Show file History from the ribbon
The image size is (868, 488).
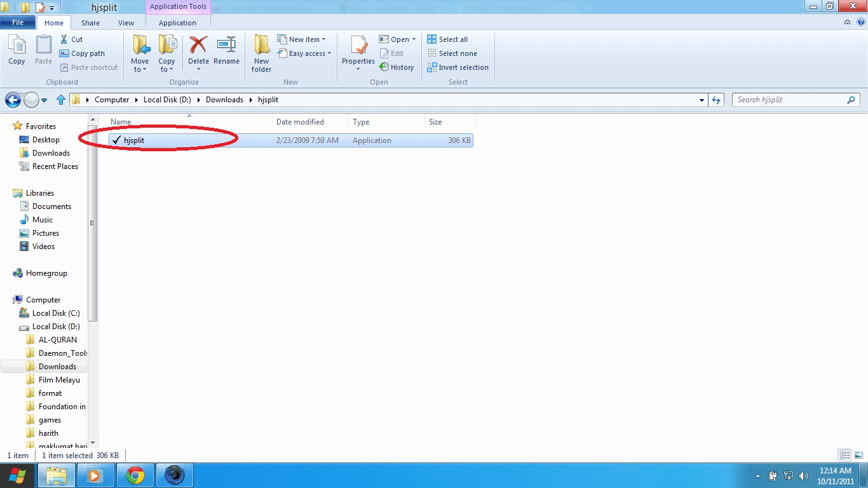[397, 67]
